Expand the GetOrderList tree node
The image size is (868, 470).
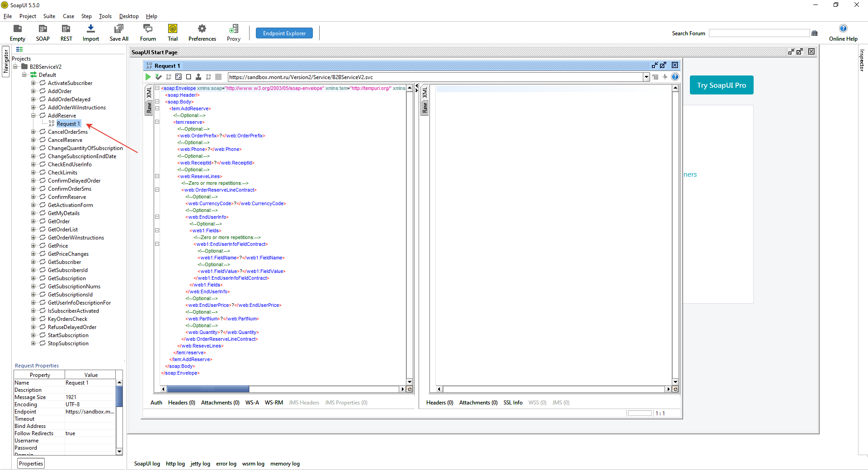coord(33,230)
